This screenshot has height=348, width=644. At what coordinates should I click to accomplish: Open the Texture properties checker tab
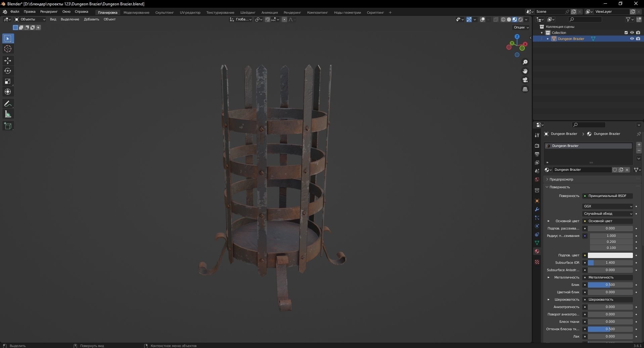537,262
